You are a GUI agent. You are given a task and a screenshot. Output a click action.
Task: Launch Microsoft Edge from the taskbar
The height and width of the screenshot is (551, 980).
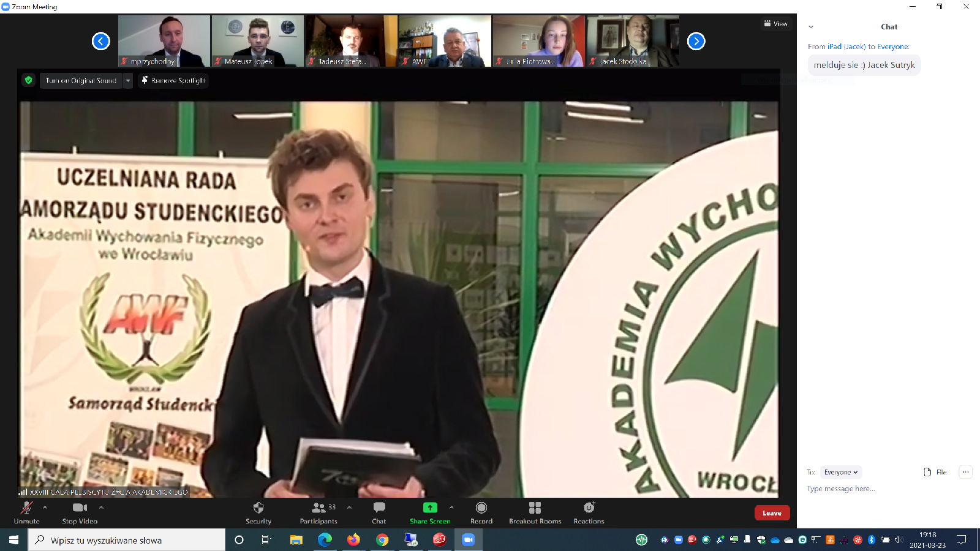click(325, 540)
